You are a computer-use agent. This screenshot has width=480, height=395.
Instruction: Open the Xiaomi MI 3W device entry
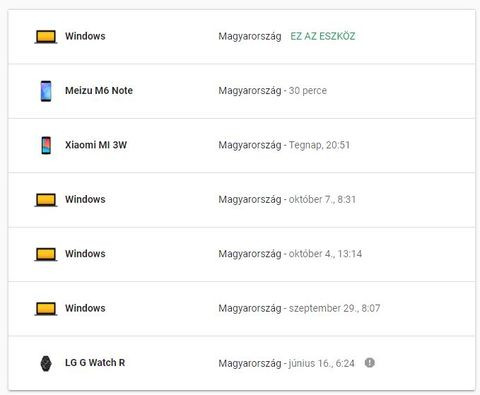(x=242, y=145)
